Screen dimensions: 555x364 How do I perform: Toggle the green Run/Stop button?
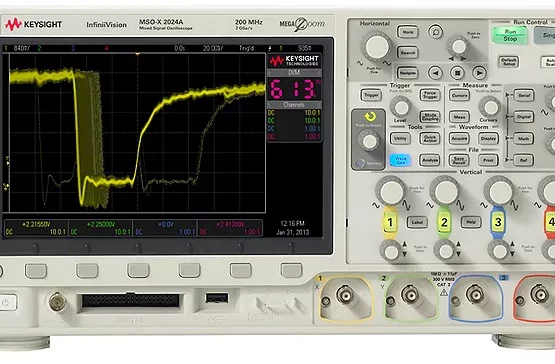coord(510,35)
